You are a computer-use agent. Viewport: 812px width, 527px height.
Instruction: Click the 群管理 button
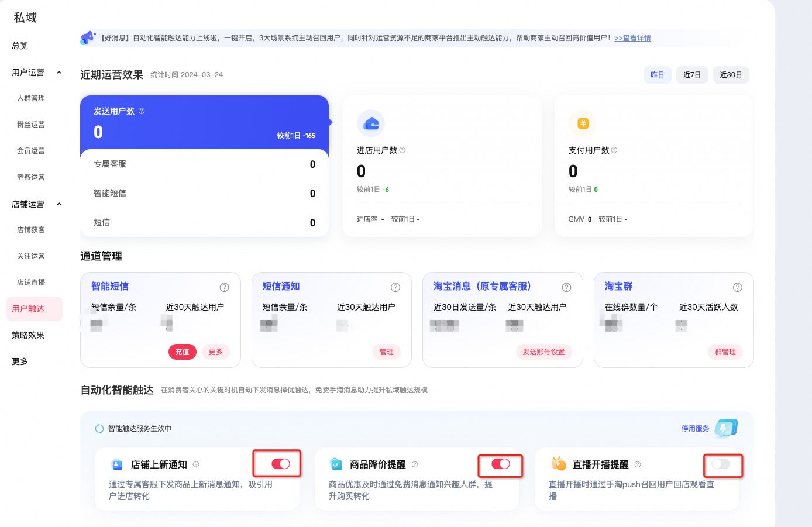click(x=725, y=352)
